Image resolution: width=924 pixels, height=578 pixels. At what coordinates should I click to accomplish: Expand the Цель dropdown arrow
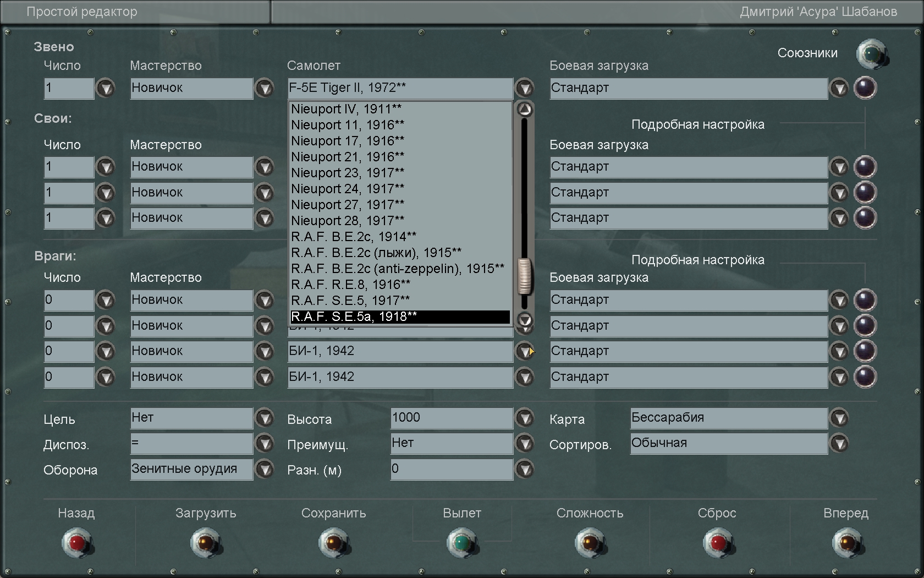coord(265,418)
